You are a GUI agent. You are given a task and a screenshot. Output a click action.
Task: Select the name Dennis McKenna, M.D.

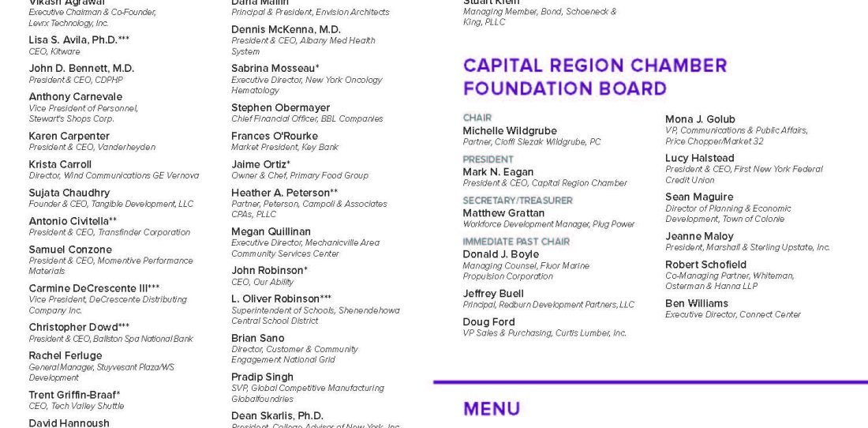click(286, 29)
